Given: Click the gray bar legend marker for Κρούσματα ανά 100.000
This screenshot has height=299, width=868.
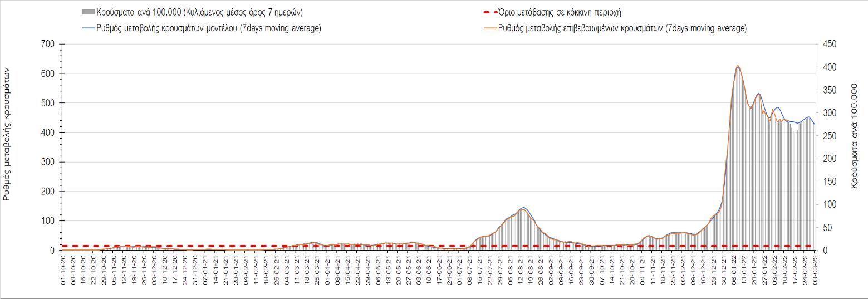Looking at the screenshot, I should click(x=87, y=12).
